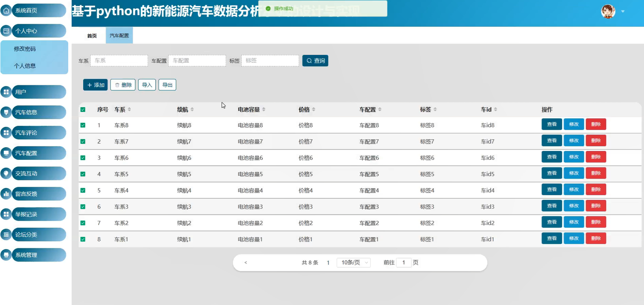Click the user avatar picture
This screenshot has width=644, height=305.
pos(608,11)
